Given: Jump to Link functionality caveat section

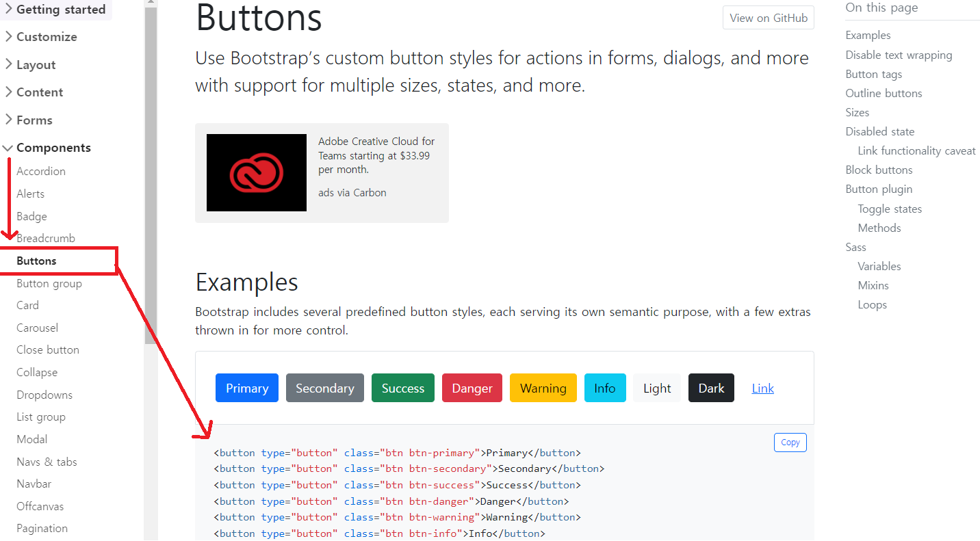Looking at the screenshot, I should click(917, 150).
